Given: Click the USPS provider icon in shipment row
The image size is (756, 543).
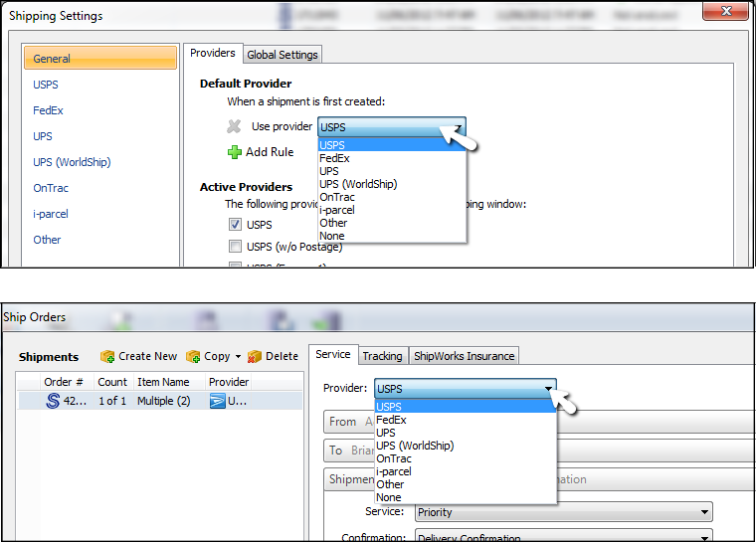Looking at the screenshot, I should [218, 401].
